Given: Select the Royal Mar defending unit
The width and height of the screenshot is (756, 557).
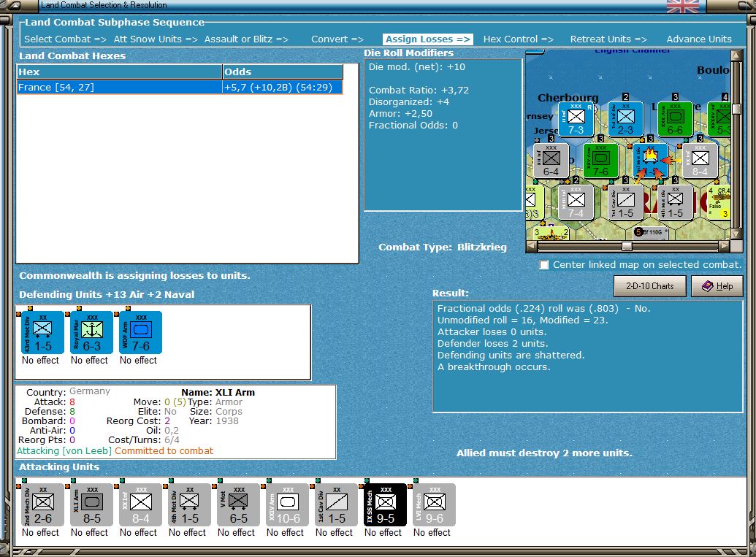Looking at the screenshot, I should [x=91, y=333].
